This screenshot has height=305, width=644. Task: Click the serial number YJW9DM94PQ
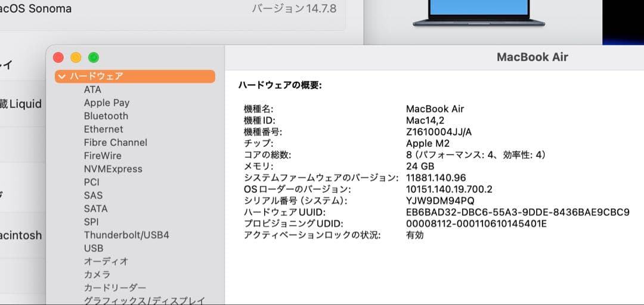(440, 201)
